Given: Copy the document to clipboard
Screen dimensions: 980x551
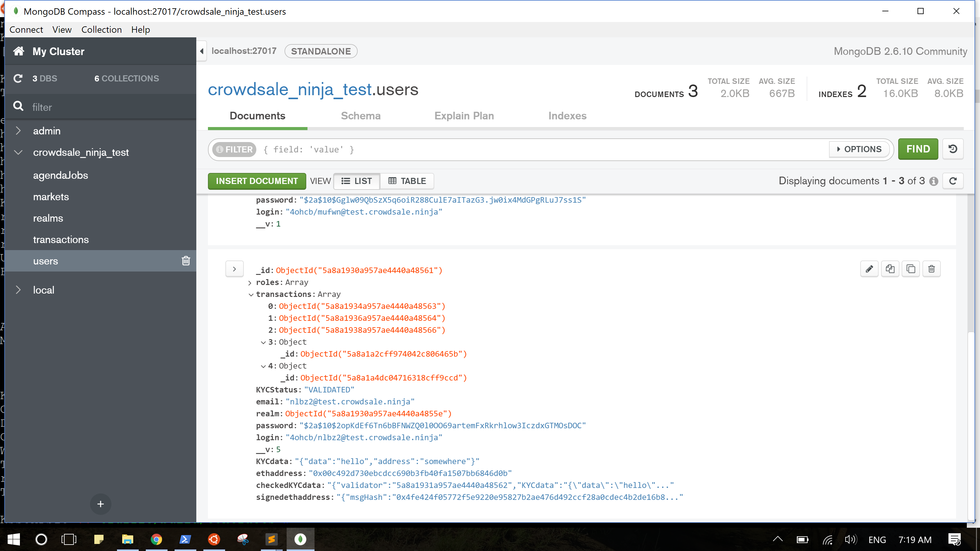Looking at the screenshot, I should [911, 268].
